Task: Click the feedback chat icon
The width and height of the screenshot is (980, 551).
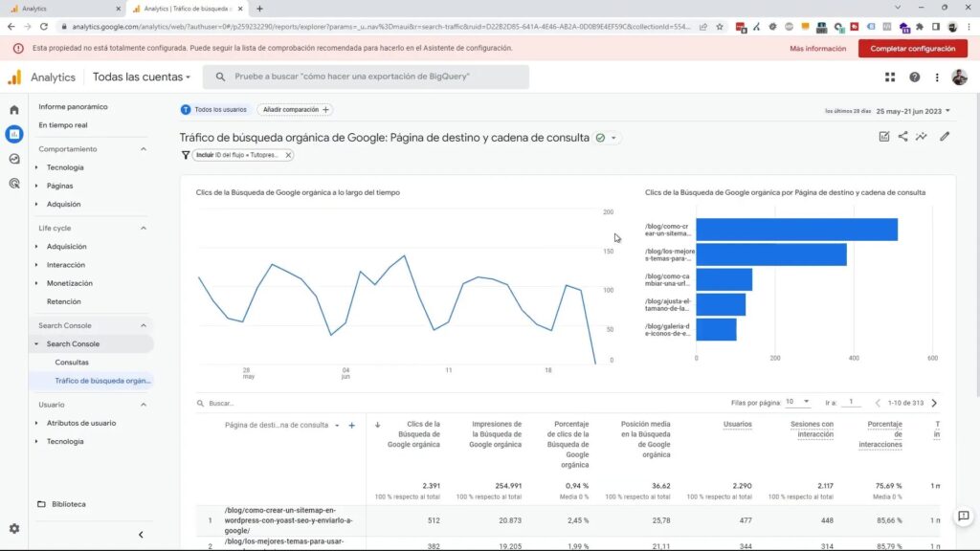Action: (x=963, y=516)
